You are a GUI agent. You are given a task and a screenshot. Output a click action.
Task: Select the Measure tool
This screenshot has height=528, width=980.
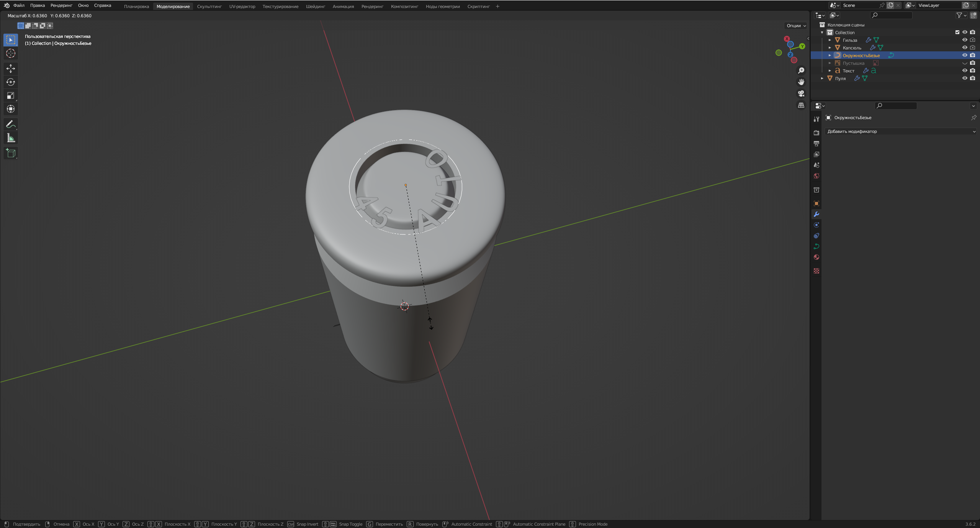tap(11, 138)
